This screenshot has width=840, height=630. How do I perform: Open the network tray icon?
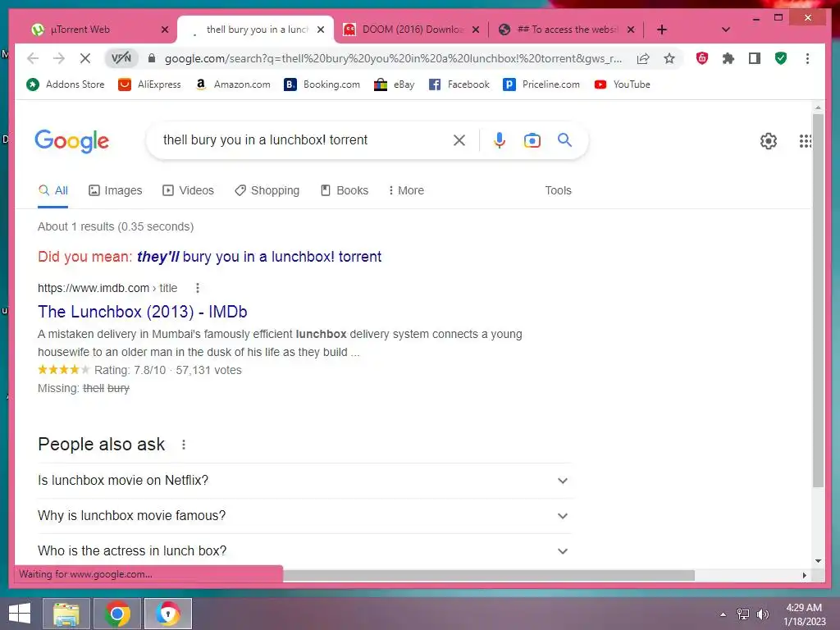(x=743, y=614)
